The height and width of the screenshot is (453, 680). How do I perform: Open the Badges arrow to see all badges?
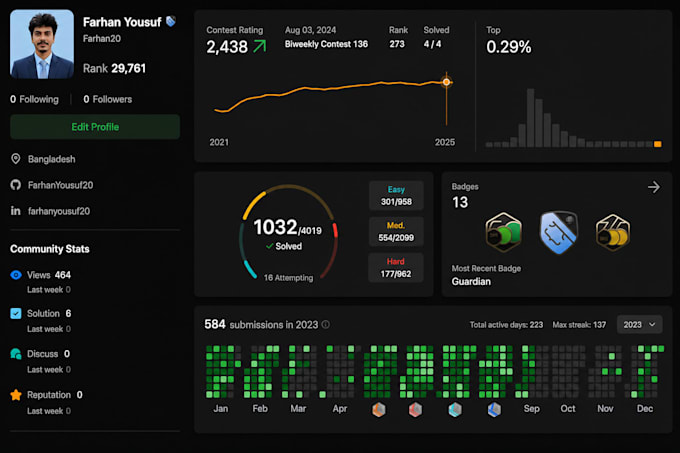point(654,187)
